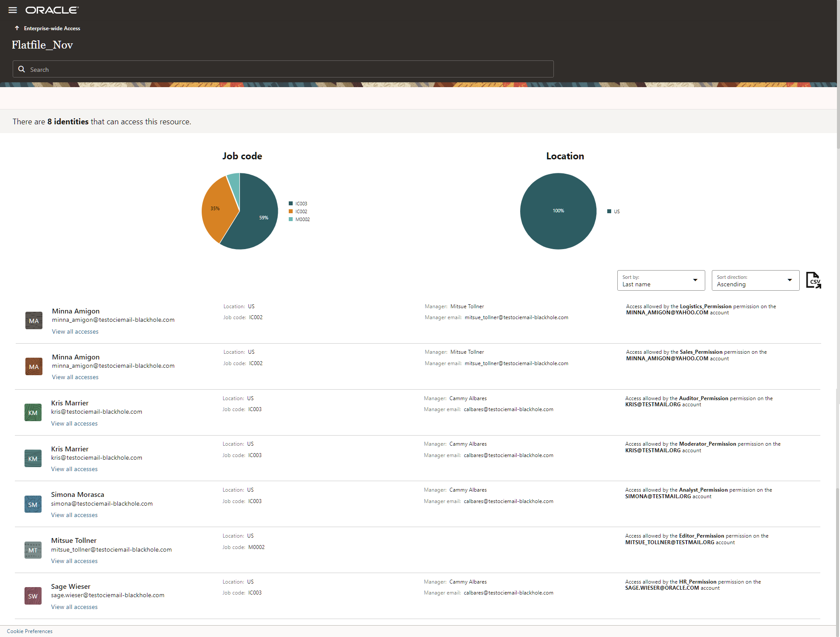Click the search magnifier icon

click(x=21, y=69)
